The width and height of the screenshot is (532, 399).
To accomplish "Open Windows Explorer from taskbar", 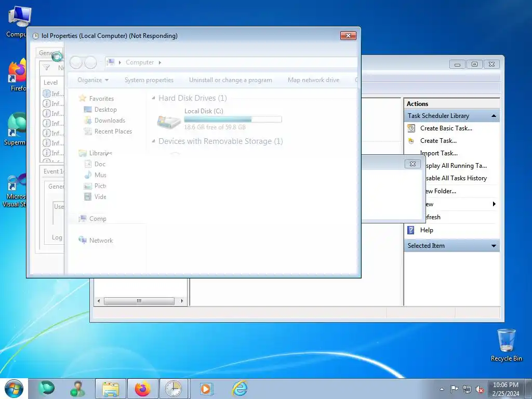I will 111,389.
